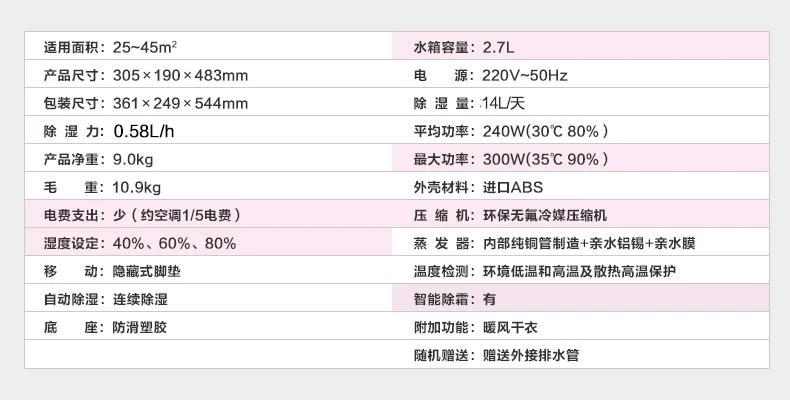
Task: Click the 外壳材料 进口ABS cell
Action: [x=580, y=186]
